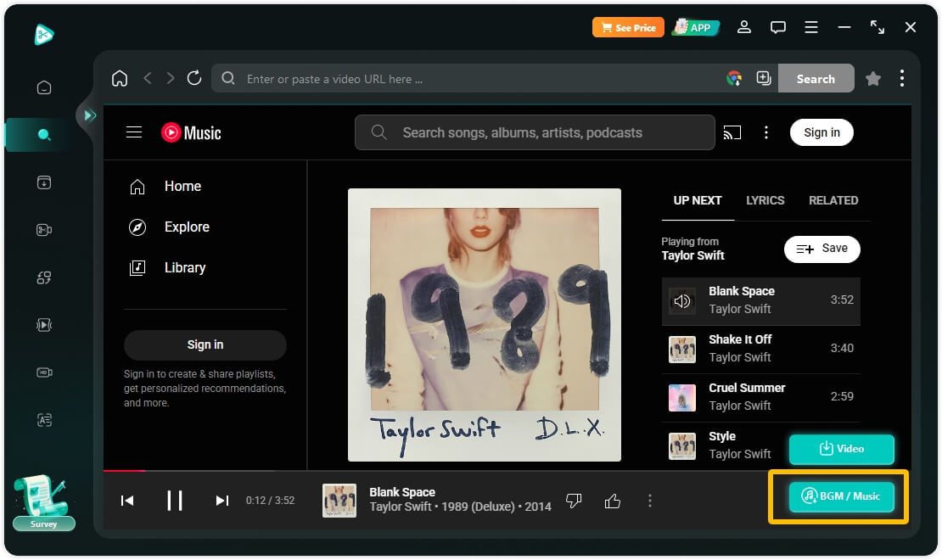Open the Survey scroll icon

[43, 502]
